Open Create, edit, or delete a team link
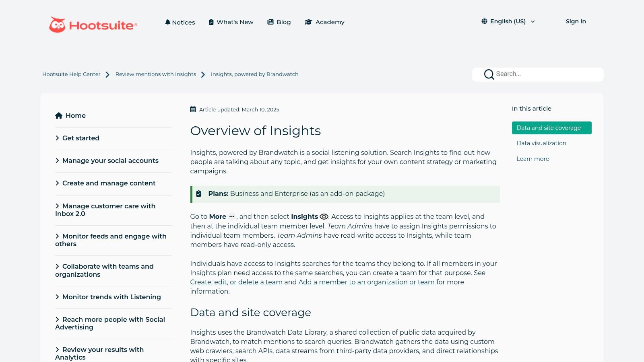The height and width of the screenshot is (362, 644). coord(236,282)
